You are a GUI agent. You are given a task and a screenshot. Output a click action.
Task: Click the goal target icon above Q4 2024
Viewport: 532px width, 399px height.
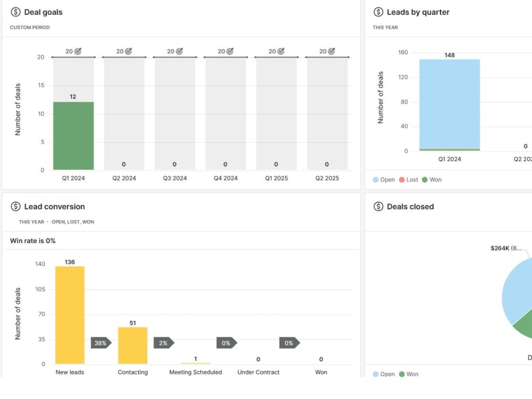[x=230, y=51]
